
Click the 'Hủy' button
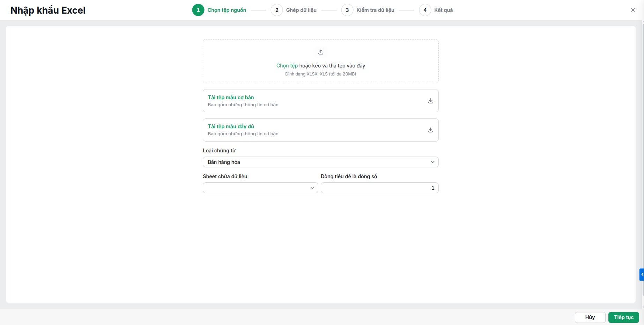pyautogui.click(x=590, y=317)
